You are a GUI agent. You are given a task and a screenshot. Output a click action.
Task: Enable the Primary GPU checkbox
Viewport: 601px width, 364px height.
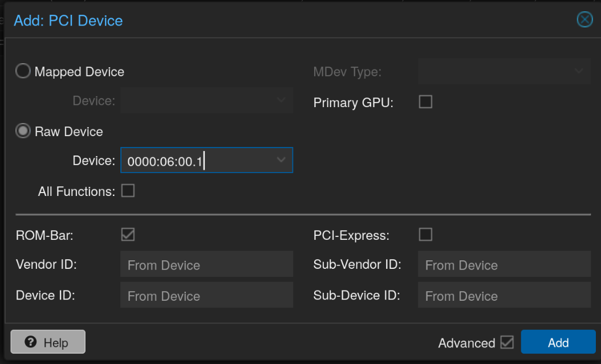coord(425,102)
